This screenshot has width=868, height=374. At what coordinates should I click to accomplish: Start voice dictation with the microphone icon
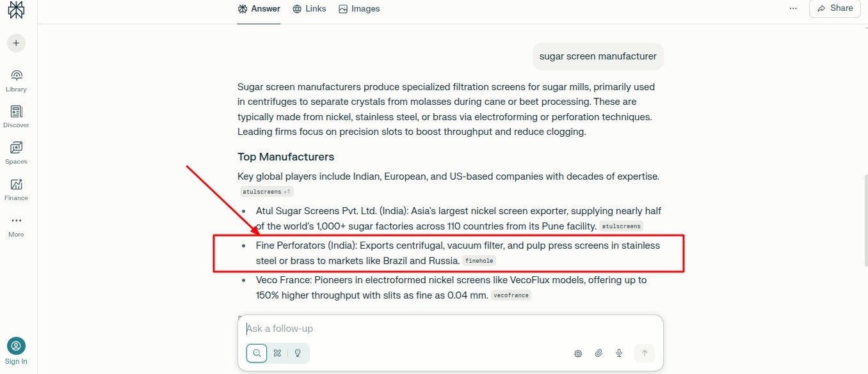(619, 353)
